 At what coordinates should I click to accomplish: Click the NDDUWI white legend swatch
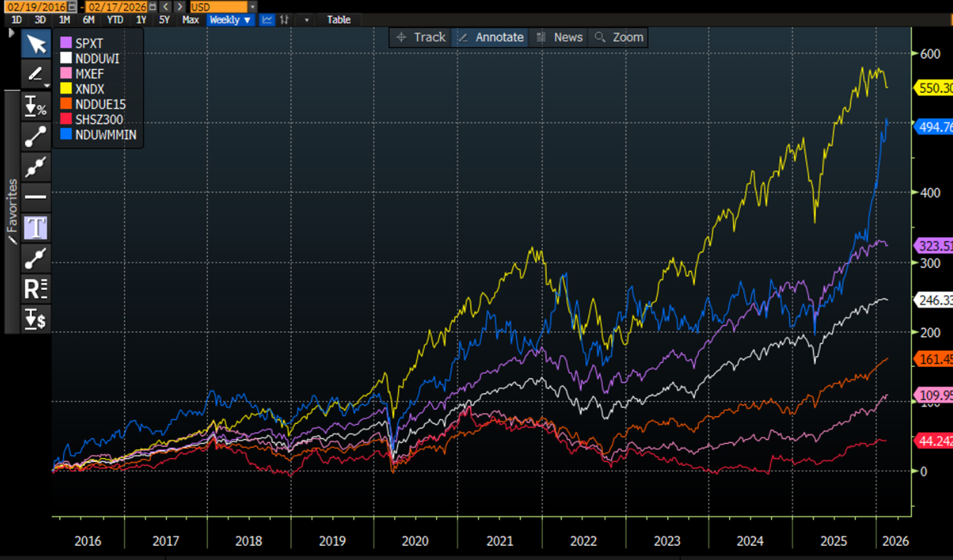(66, 58)
